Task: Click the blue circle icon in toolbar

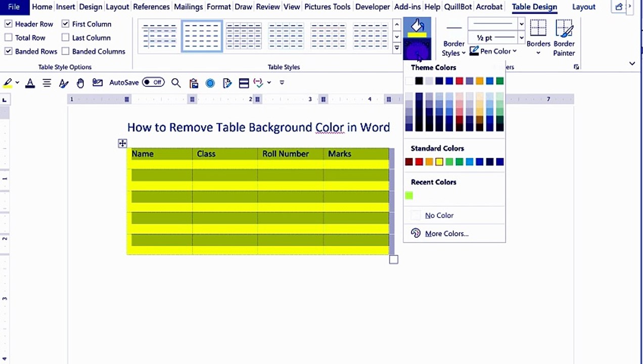Action: pos(210,83)
